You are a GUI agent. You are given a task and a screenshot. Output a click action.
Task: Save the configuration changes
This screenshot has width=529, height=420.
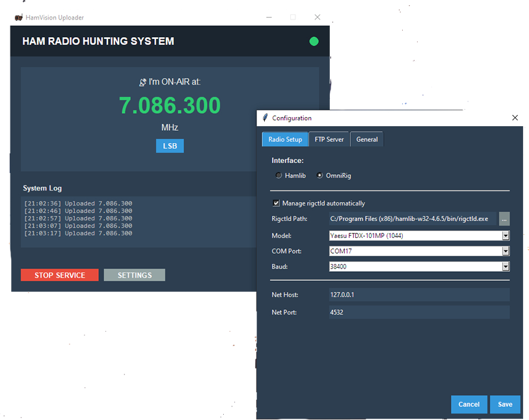pyautogui.click(x=505, y=404)
